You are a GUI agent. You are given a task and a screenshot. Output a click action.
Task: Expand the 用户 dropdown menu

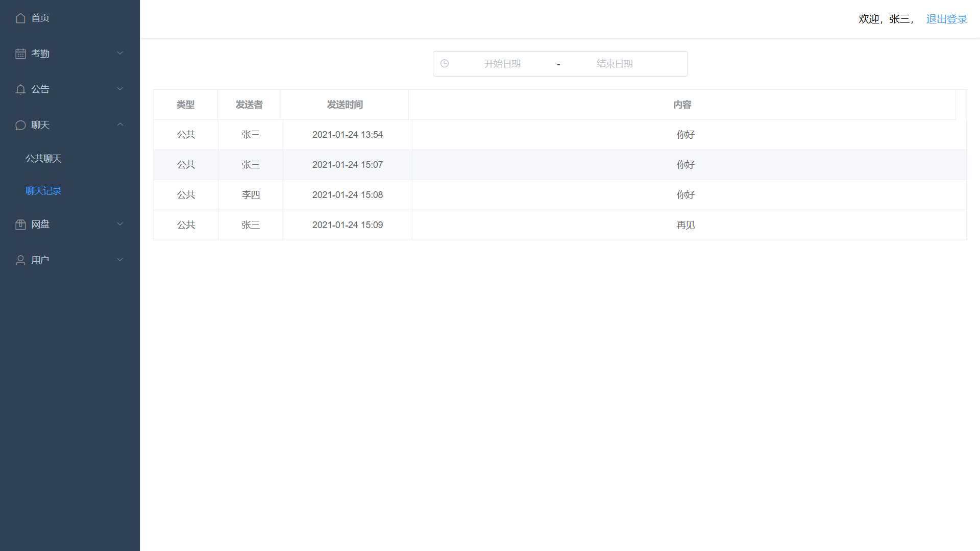tap(70, 260)
